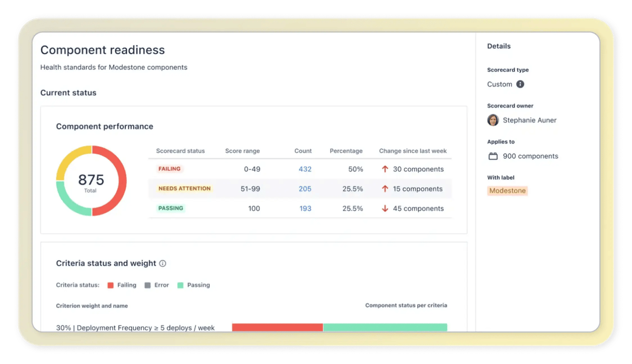Click the Details panel heading
This screenshot has width=632, height=364.
499,46
